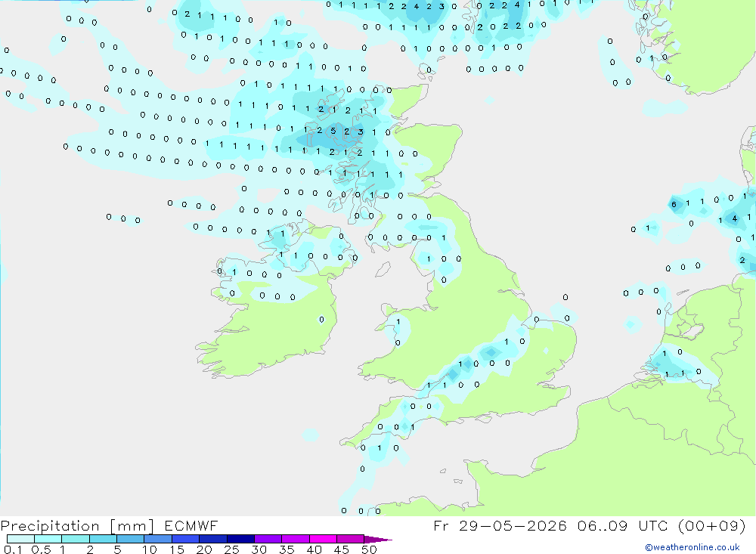Viewport: 756px width, 554px height.
Task: Click the 20–25 mm dark blue swatch
Action: 213,539
